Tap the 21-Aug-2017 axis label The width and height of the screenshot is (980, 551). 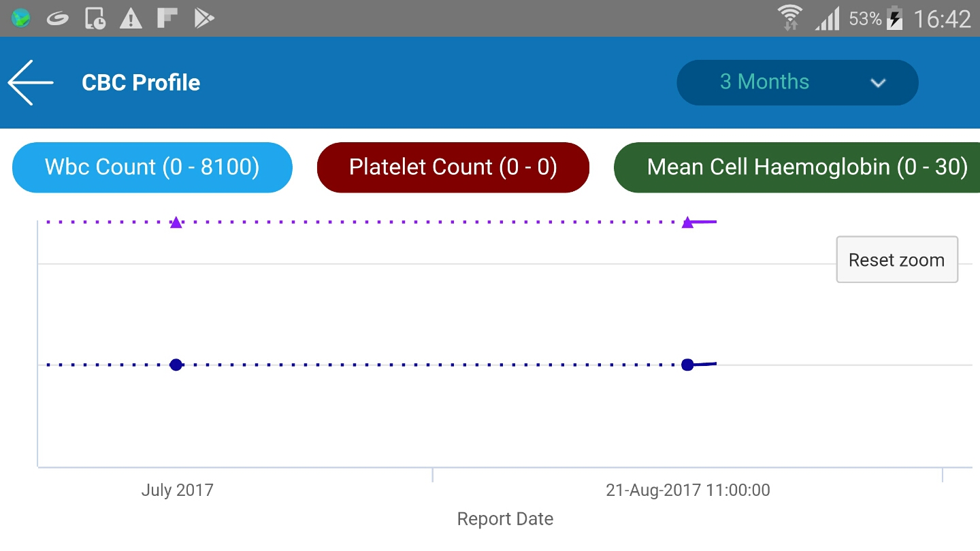coord(688,490)
